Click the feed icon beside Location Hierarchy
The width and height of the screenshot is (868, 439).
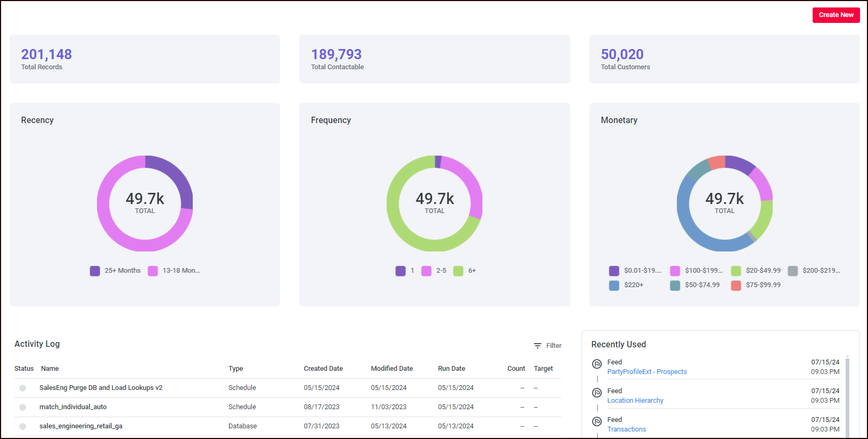coord(597,393)
